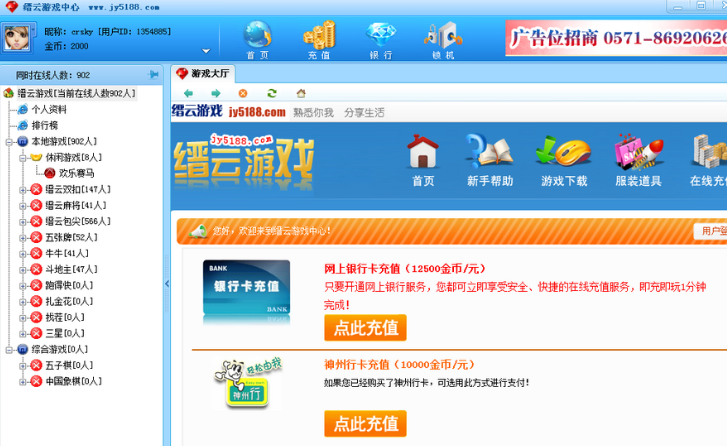This screenshot has width=727, height=446.
Task: Click the red X icon beside 斗地主
Action: click(x=36, y=269)
